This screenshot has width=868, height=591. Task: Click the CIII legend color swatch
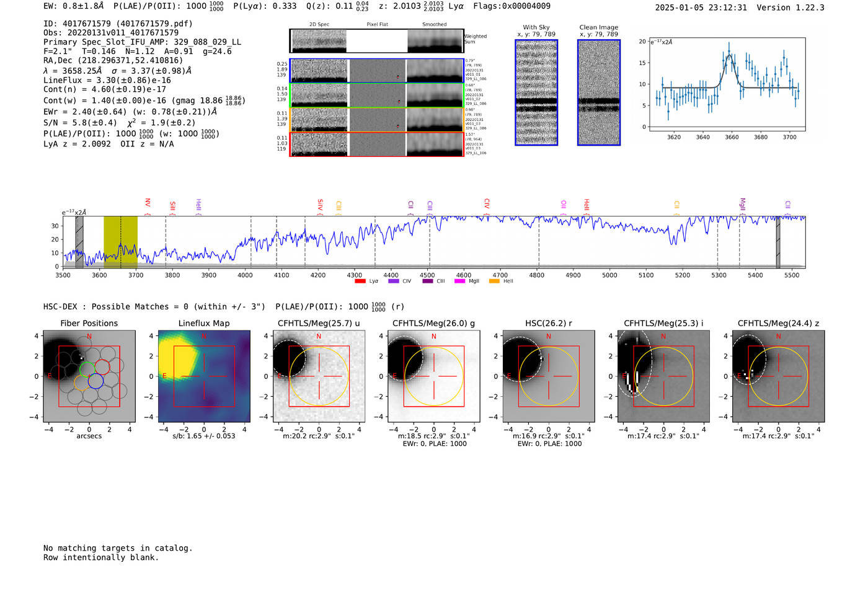(427, 281)
